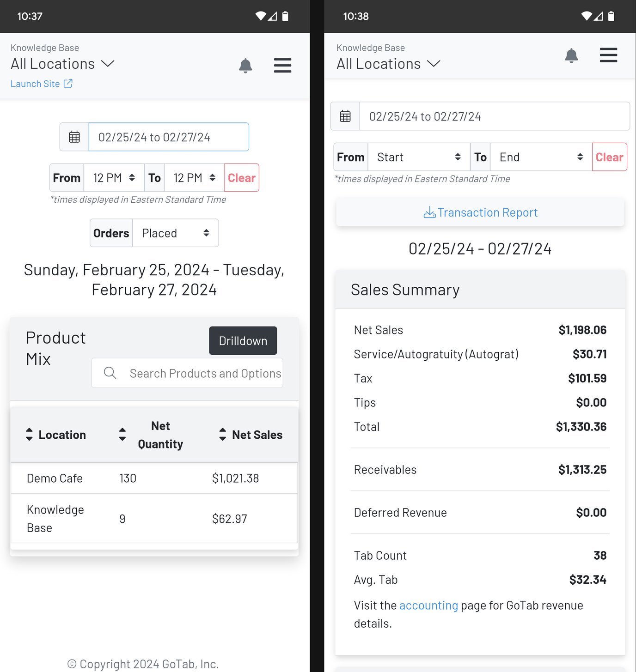The width and height of the screenshot is (636, 672).
Task: Click the calendar icon beside the left date field
Action: click(x=74, y=137)
